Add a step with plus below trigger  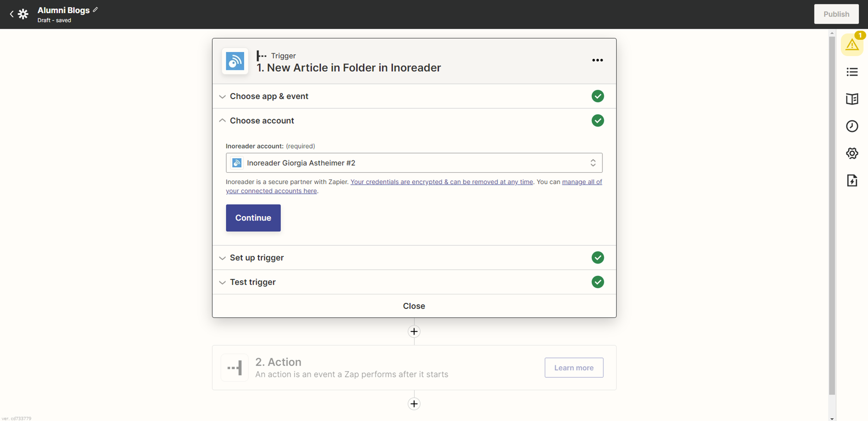(414, 332)
